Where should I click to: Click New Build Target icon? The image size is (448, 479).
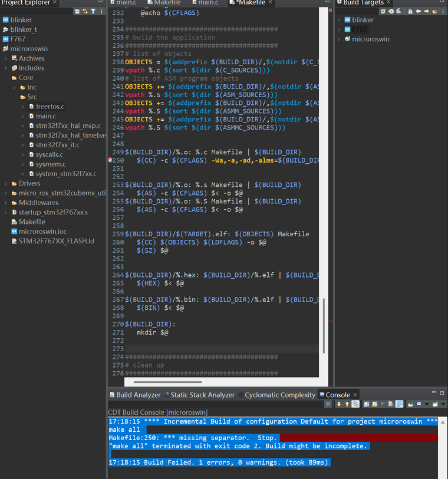point(383,11)
